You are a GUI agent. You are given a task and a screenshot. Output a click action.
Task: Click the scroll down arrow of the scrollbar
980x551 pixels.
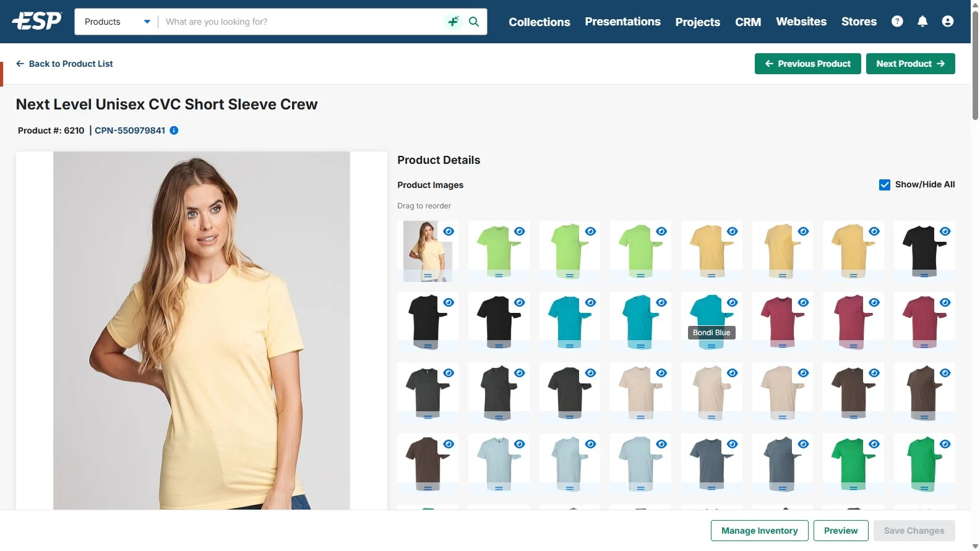pyautogui.click(x=975, y=546)
